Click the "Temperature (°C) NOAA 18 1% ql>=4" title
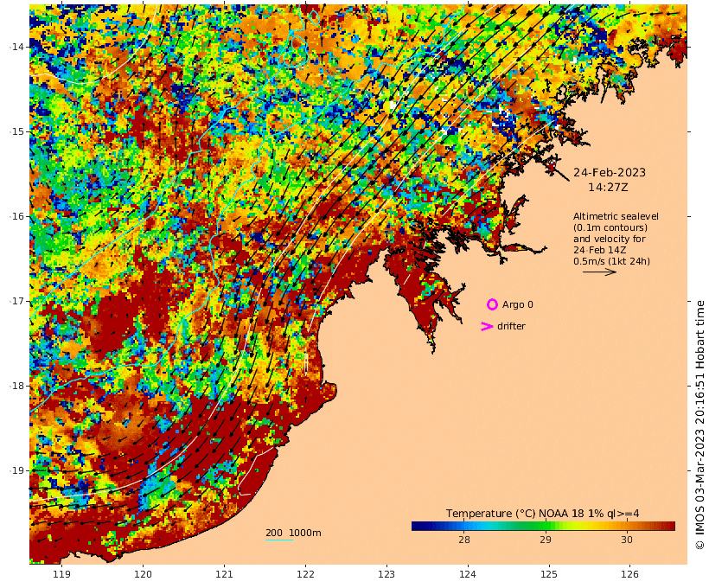Image resolution: width=709 pixels, height=588 pixels. 543,514
